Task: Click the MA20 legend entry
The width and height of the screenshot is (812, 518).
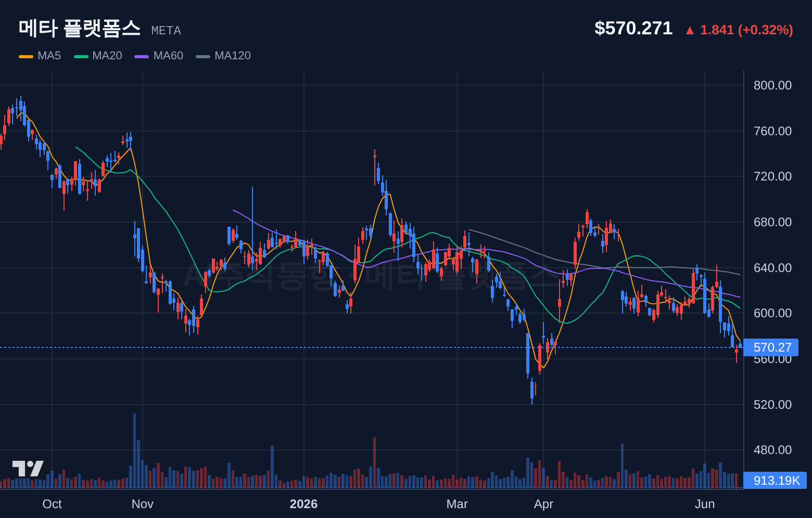Action: [98, 56]
